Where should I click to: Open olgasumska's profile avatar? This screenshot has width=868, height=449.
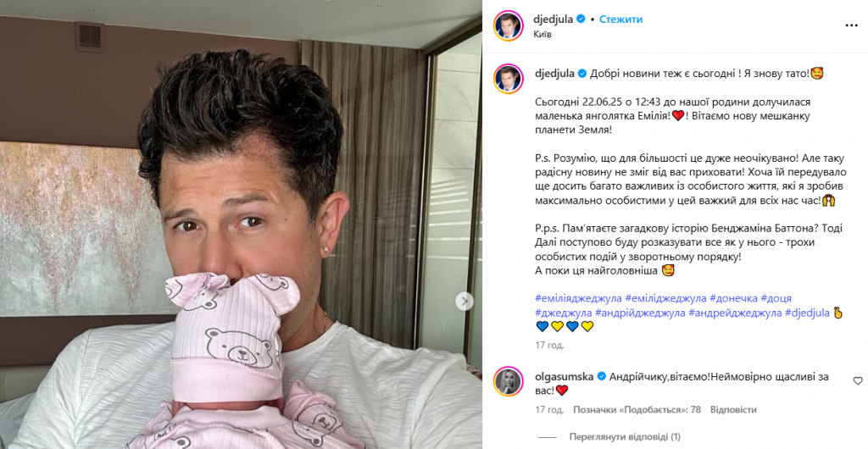point(509,381)
